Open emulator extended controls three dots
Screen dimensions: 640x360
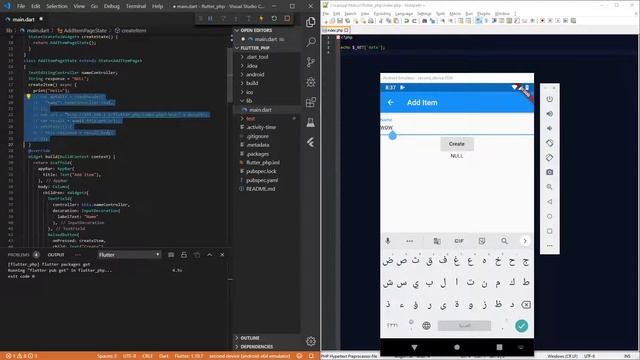(549, 246)
